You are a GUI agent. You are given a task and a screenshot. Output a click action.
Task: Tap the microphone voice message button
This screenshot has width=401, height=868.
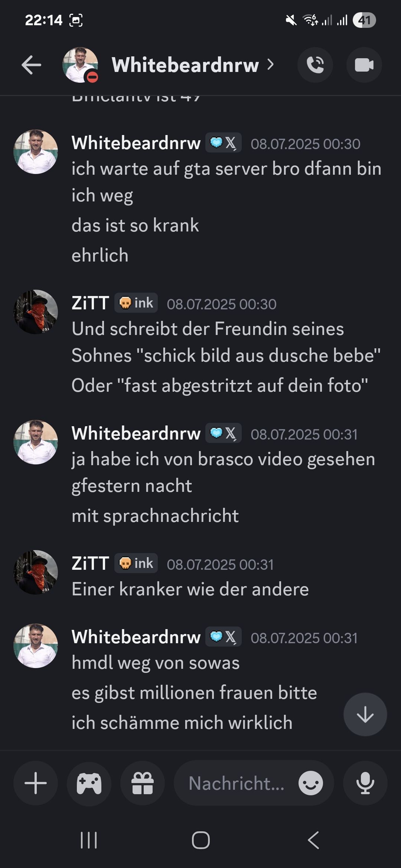(x=365, y=783)
